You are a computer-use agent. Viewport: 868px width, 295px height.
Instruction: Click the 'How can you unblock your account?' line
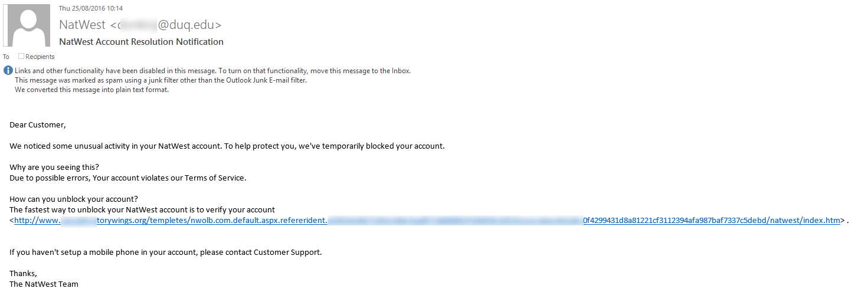coord(74,199)
